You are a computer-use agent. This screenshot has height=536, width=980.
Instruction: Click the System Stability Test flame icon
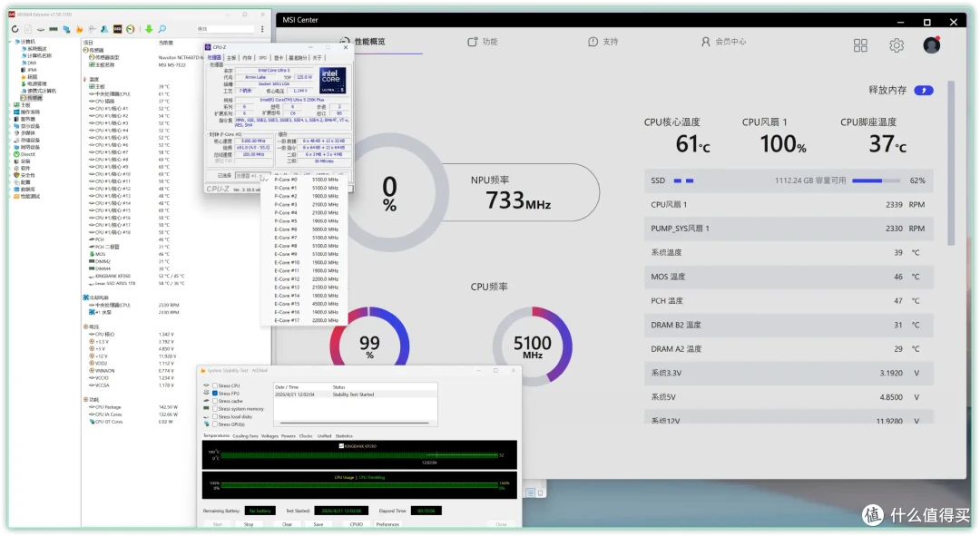pyautogui.click(x=203, y=371)
